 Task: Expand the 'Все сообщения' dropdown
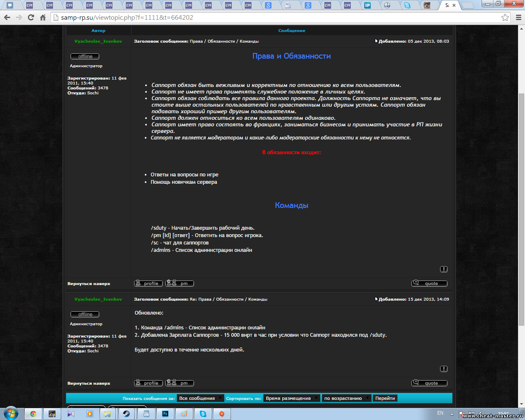[x=201, y=398]
